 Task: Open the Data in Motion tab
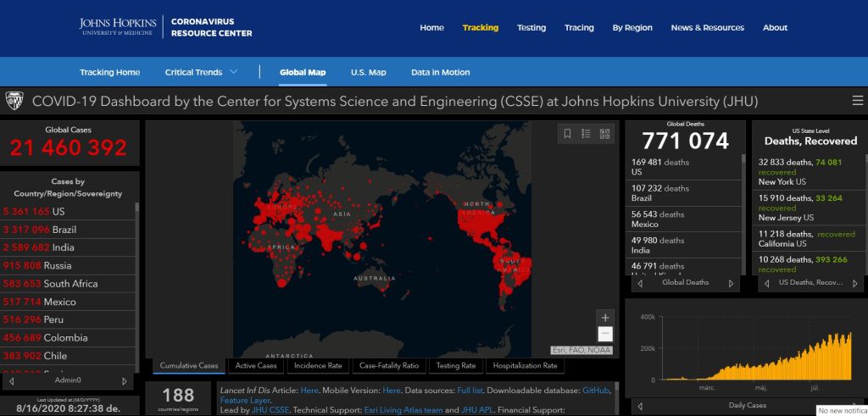tap(441, 73)
